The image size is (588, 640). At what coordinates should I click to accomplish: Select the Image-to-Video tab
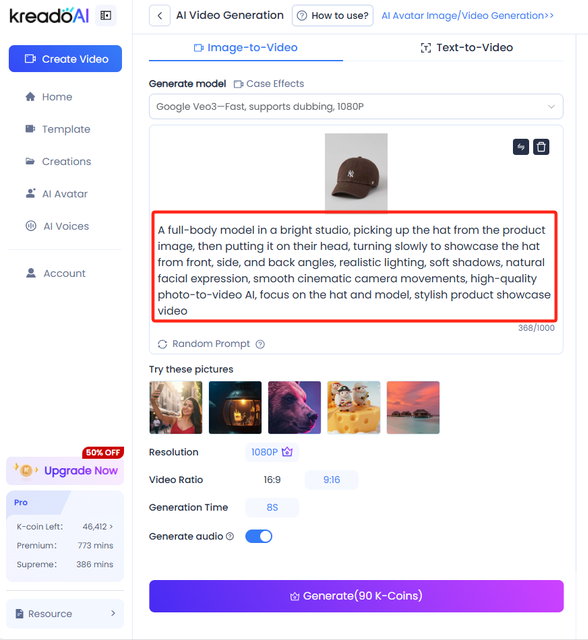coord(246,48)
